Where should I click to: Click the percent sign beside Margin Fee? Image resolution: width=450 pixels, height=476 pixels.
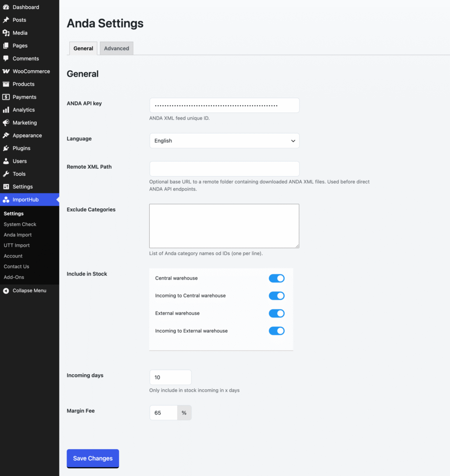coord(184,413)
